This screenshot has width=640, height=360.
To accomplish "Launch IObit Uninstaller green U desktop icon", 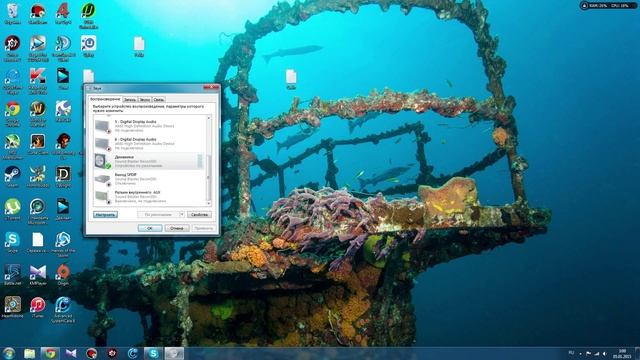I will (88, 16).
